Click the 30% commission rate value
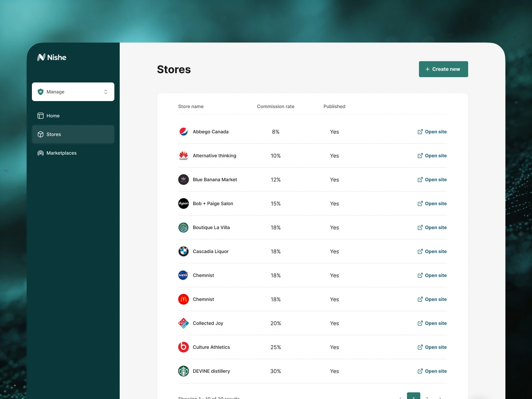 [x=276, y=371]
